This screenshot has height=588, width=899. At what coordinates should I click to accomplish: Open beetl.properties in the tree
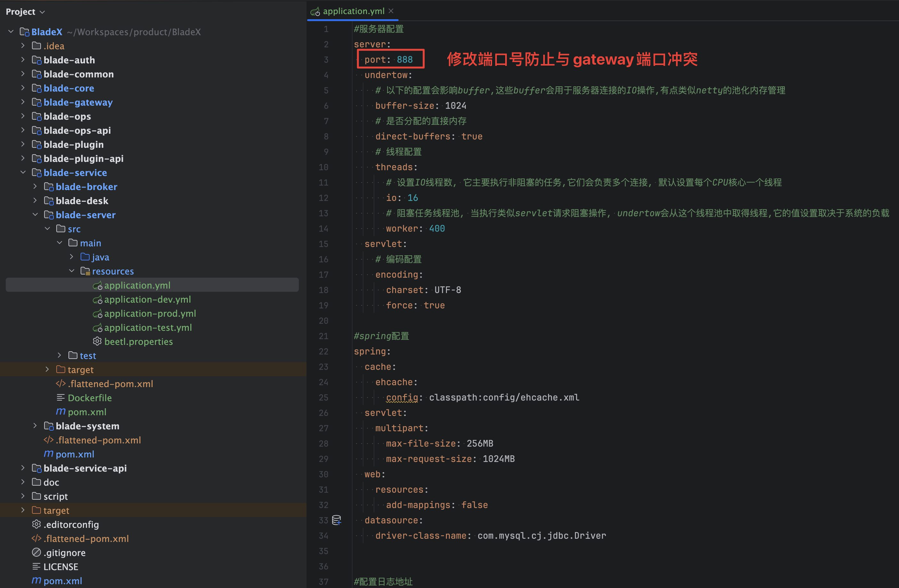pos(139,341)
